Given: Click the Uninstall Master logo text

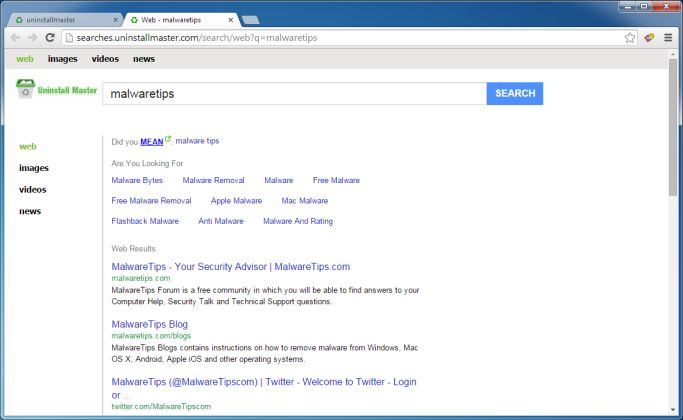Looking at the screenshot, I should pyautogui.click(x=67, y=90).
